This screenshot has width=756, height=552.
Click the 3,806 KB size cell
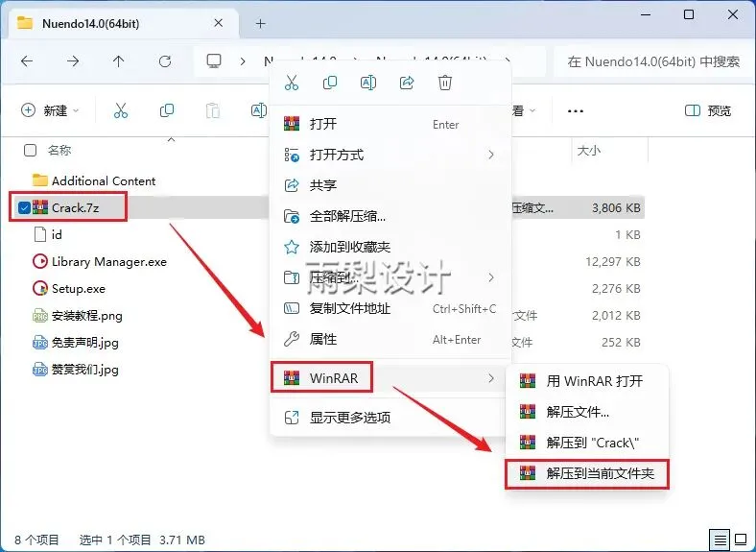[x=616, y=208]
